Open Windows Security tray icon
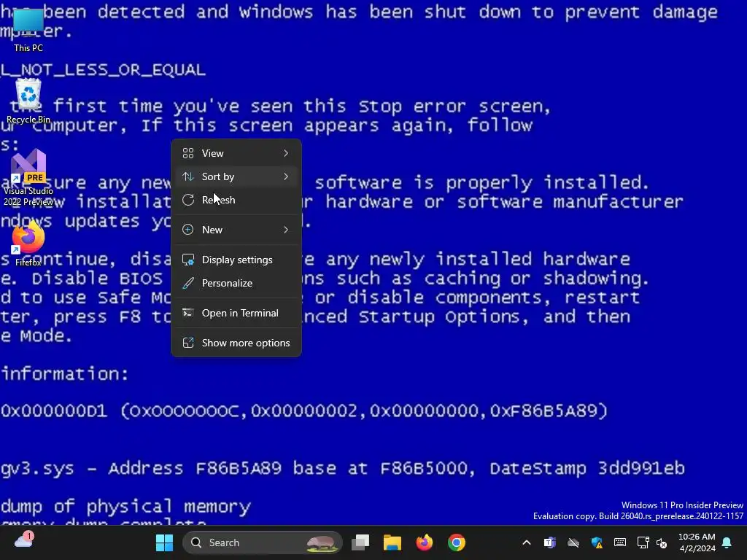Image resolution: width=747 pixels, height=560 pixels. [597, 542]
